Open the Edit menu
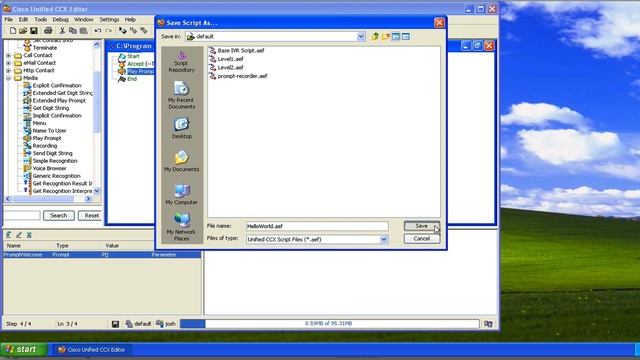 pos(23,19)
